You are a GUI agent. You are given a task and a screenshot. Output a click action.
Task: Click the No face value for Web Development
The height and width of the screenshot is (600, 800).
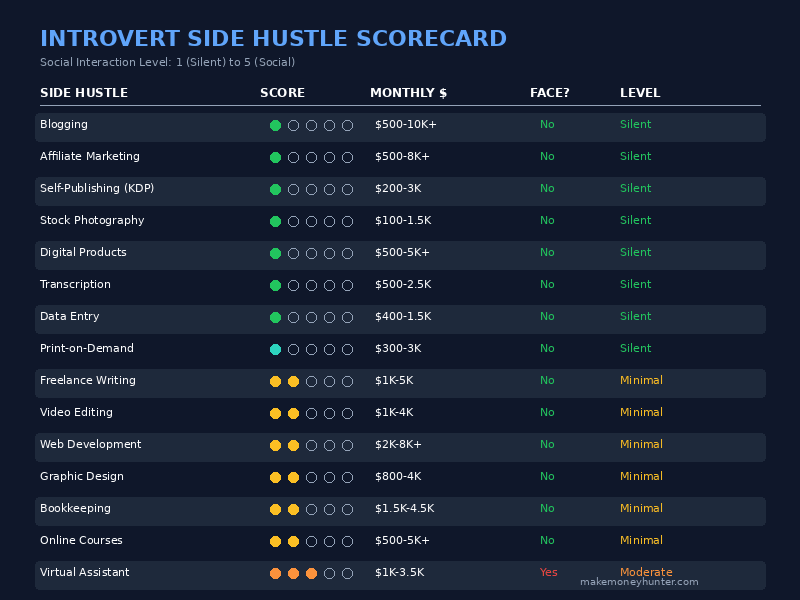[x=547, y=444]
